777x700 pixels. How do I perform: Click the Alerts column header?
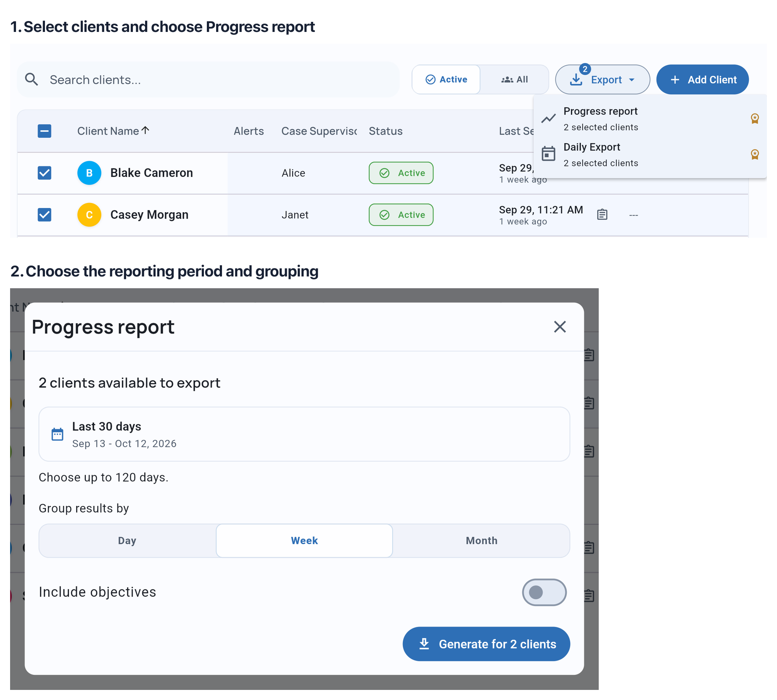(x=248, y=131)
